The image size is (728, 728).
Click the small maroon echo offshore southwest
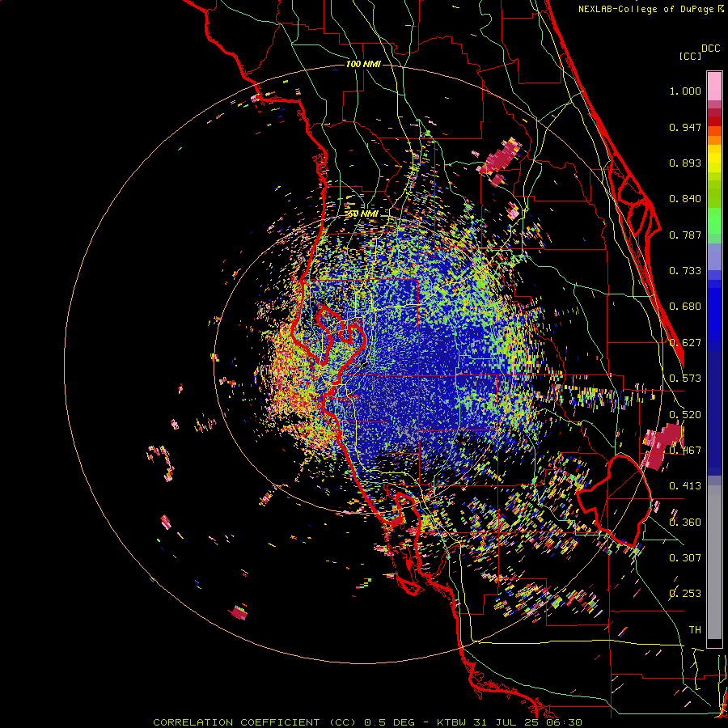point(239,613)
